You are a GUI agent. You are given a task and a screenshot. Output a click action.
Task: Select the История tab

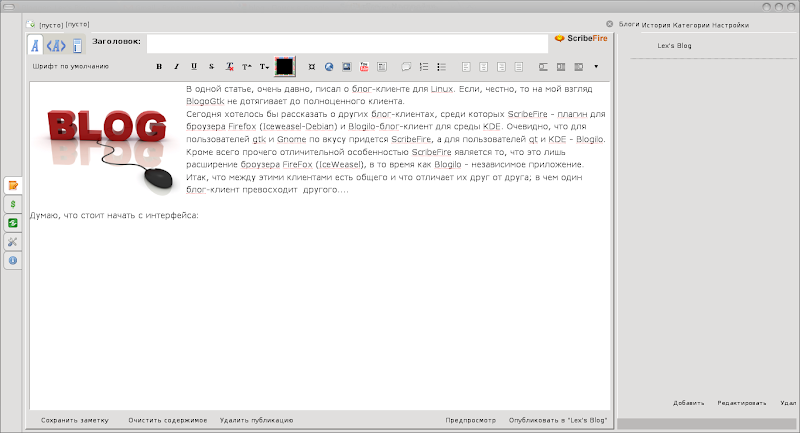pos(656,25)
